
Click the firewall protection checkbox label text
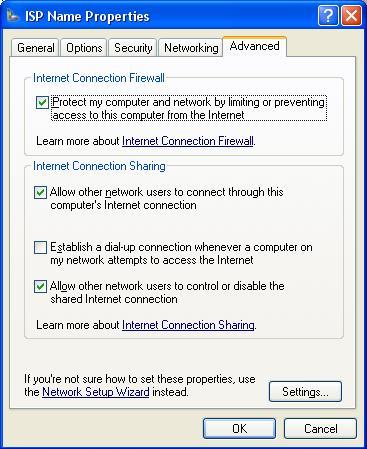point(189,108)
